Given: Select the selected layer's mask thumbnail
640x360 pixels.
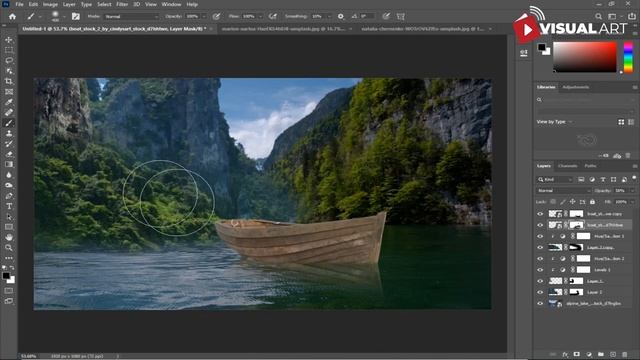Looking at the screenshot, I should click(x=576, y=225).
